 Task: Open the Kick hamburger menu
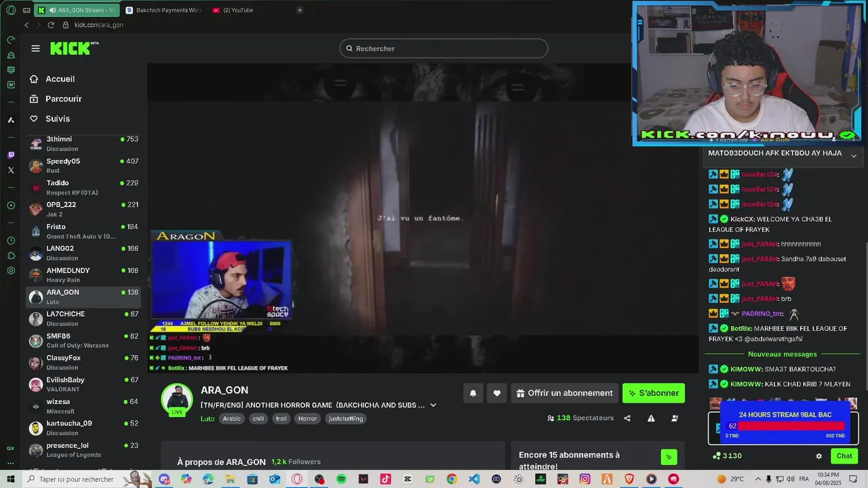coord(35,48)
